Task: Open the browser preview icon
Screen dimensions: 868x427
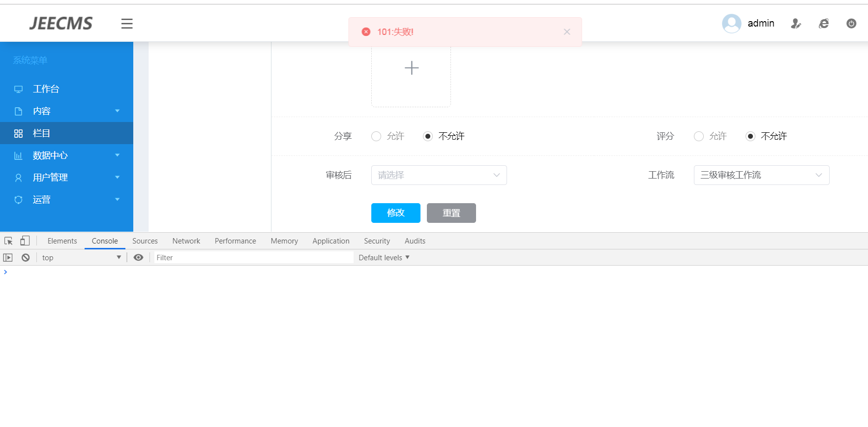Action: tap(824, 24)
